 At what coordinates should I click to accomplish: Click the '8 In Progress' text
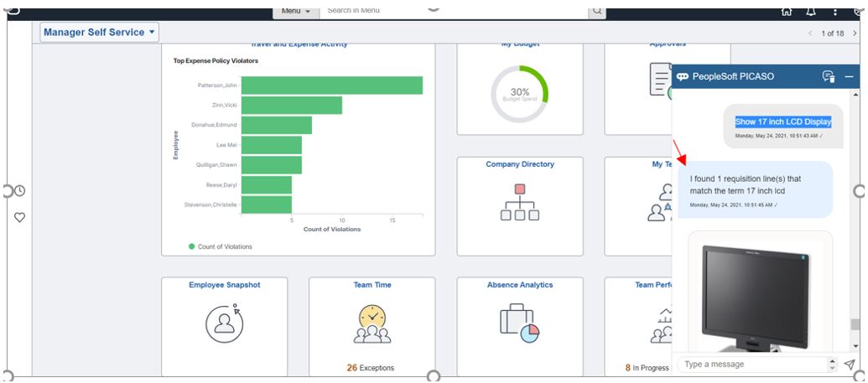click(647, 368)
